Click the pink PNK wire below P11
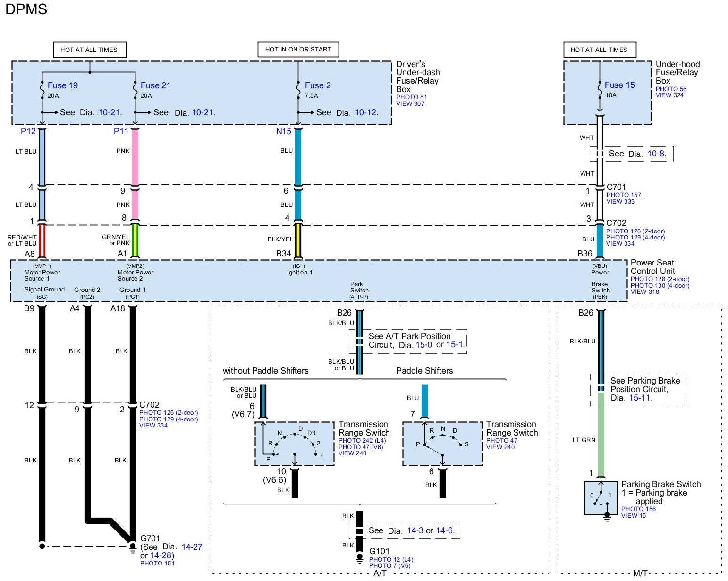This screenshot has height=581, width=728. pyautogui.click(x=135, y=156)
